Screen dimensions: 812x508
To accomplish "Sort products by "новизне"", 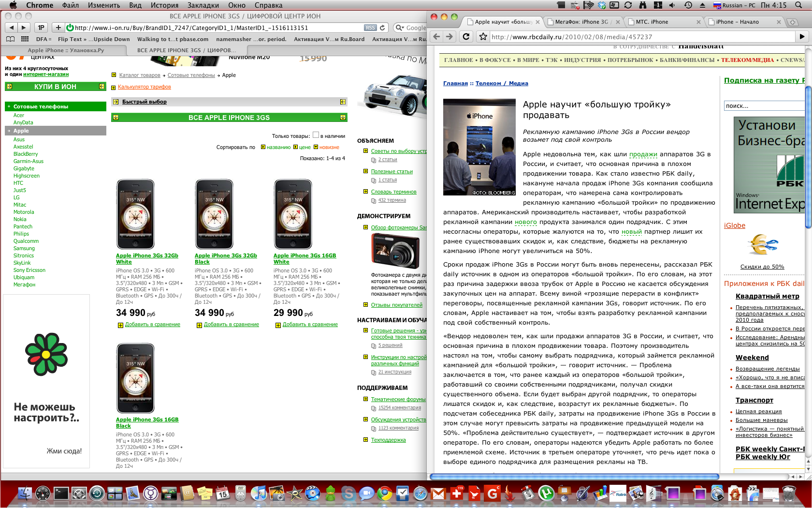I will pyautogui.click(x=329, y=147).
